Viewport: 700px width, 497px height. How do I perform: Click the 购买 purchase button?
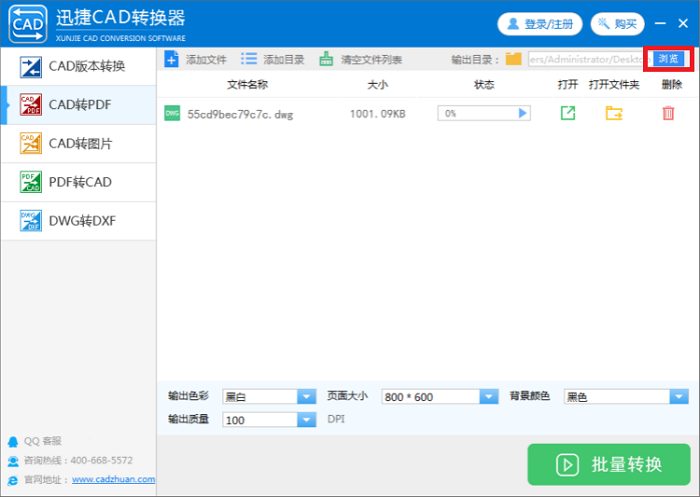pyautogui.click(x=617, y=24)
